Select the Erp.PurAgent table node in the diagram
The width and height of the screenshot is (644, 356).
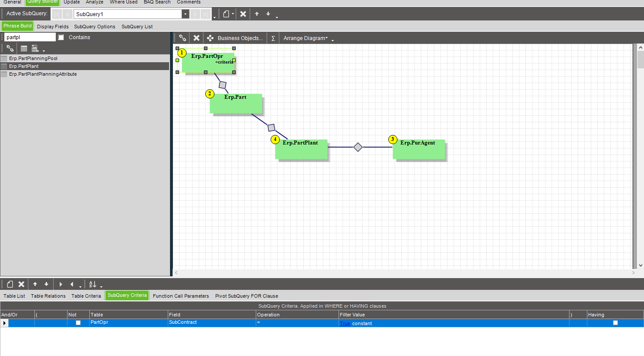point(419,149)
